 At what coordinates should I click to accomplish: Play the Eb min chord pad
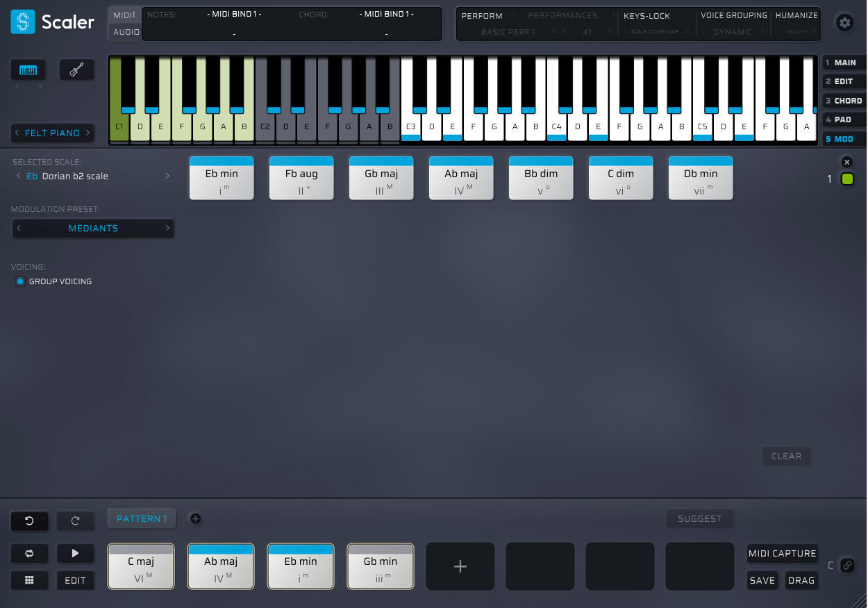click(x=222, y=178)
